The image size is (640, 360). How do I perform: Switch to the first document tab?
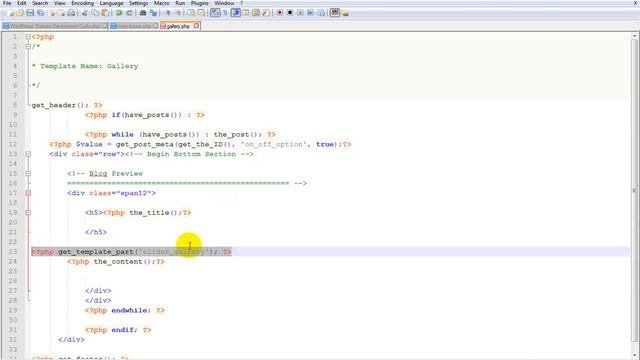coord(55,26)
